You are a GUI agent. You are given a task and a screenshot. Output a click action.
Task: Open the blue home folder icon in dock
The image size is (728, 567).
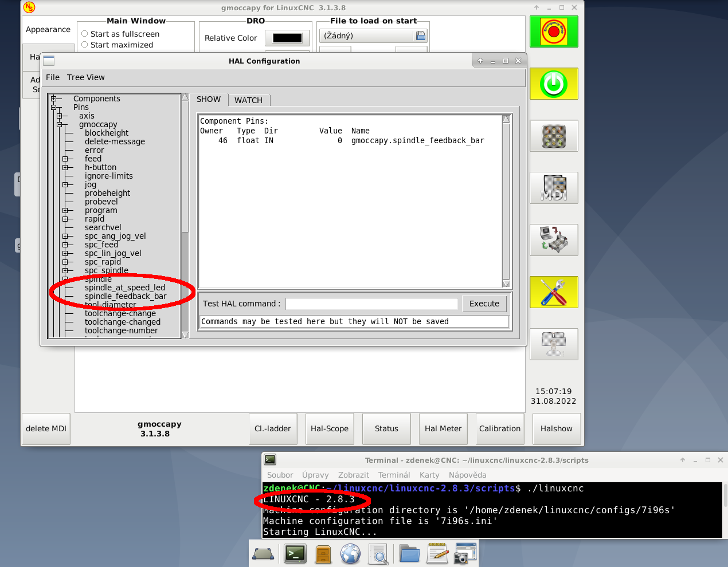click(409, 554)
